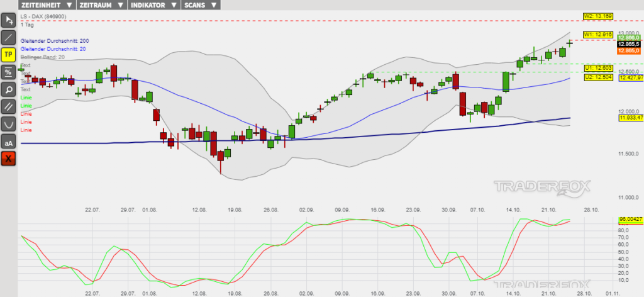Select the trend line drawing tool
This screenshot has height=297, width=644.
pyautogui.click(x=9, y=37)
